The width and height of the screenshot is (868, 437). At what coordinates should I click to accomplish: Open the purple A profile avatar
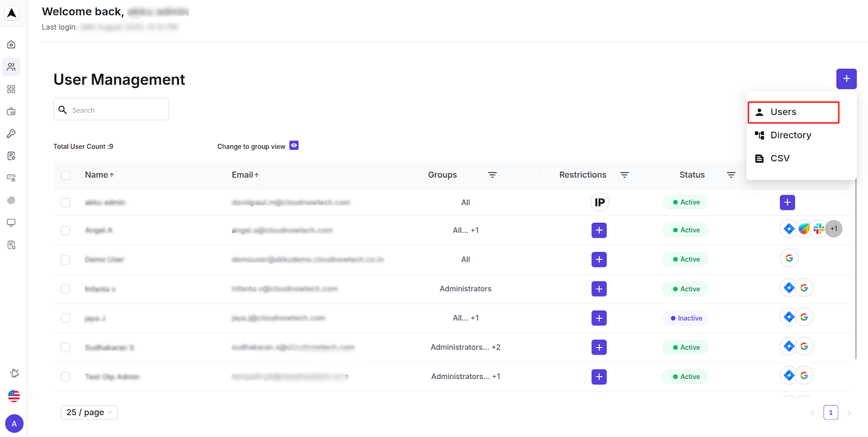tap(14, 423)
